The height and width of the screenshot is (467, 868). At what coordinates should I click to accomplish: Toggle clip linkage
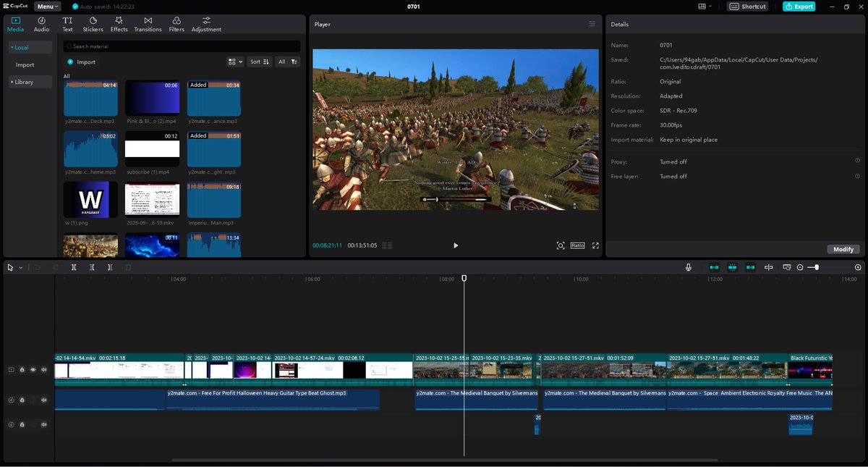[x=750, y=267]
